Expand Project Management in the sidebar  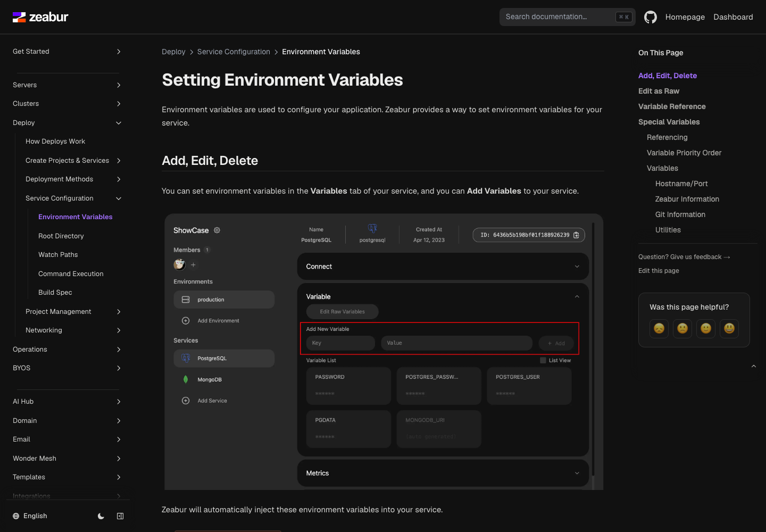click(x=73, y=312)
